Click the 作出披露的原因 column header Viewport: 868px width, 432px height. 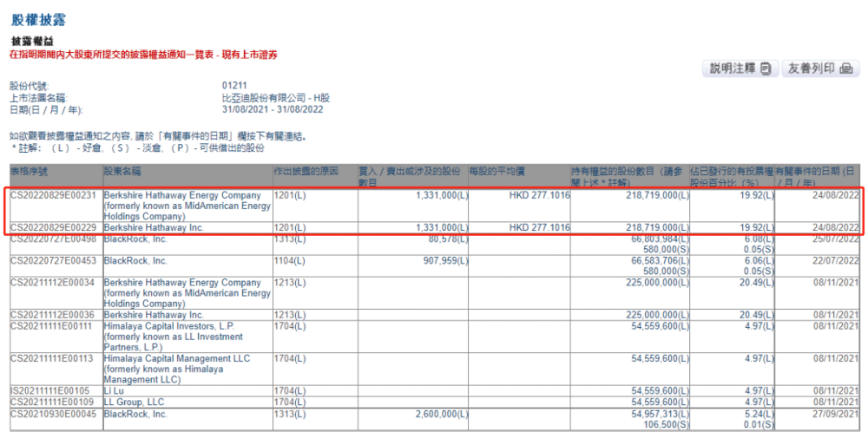306,172
